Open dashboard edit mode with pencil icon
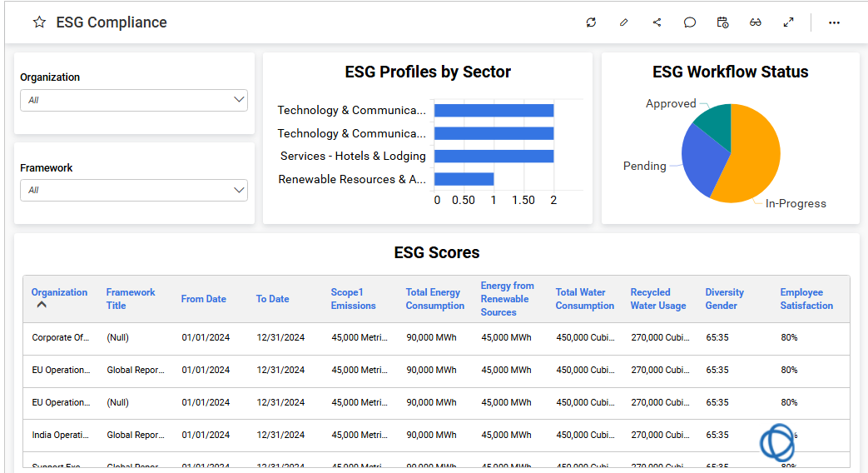The image size is (868, 473). 624,22
